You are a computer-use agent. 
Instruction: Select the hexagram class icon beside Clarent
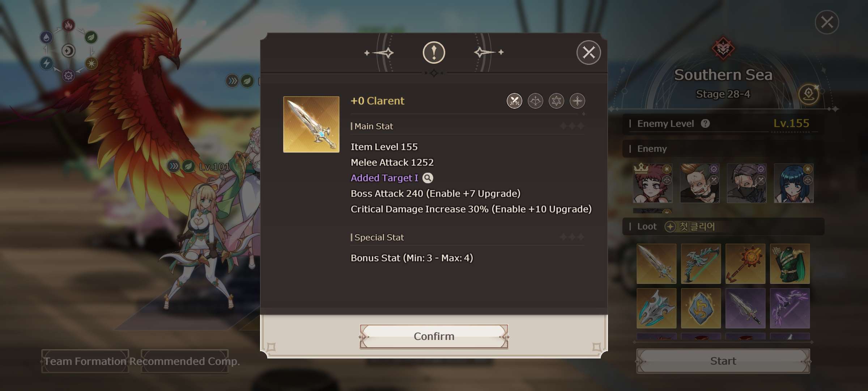pos(556,101)
